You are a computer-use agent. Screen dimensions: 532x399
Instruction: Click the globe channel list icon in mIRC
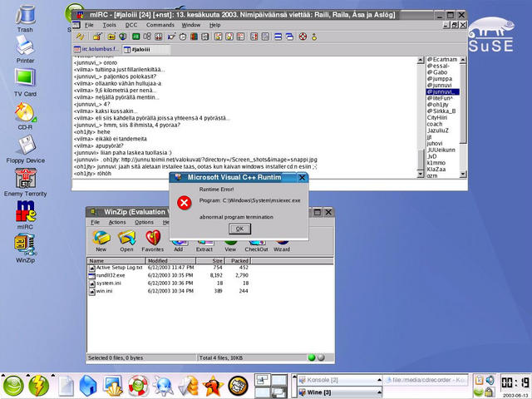(x=122, y=37)
